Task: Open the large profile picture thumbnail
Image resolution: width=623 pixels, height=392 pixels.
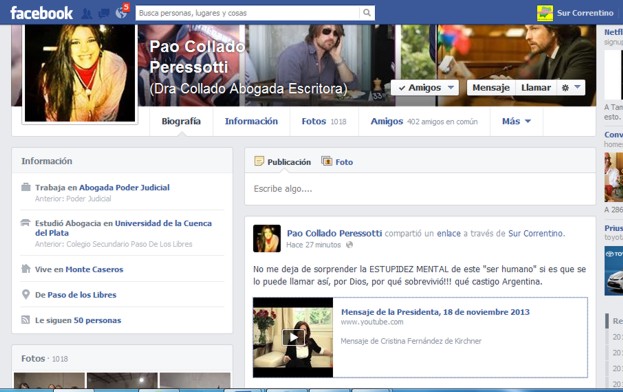Action: (80, 73)
